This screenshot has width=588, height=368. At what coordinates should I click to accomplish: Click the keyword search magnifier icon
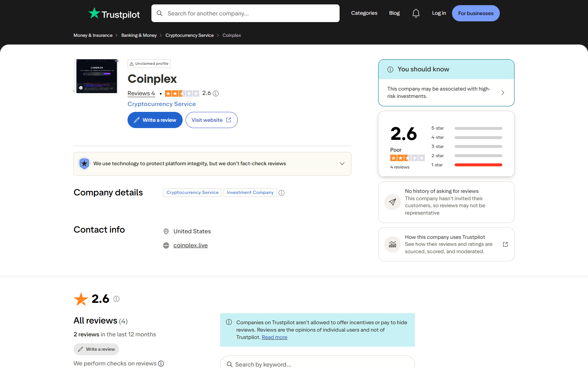pos(230,364)
